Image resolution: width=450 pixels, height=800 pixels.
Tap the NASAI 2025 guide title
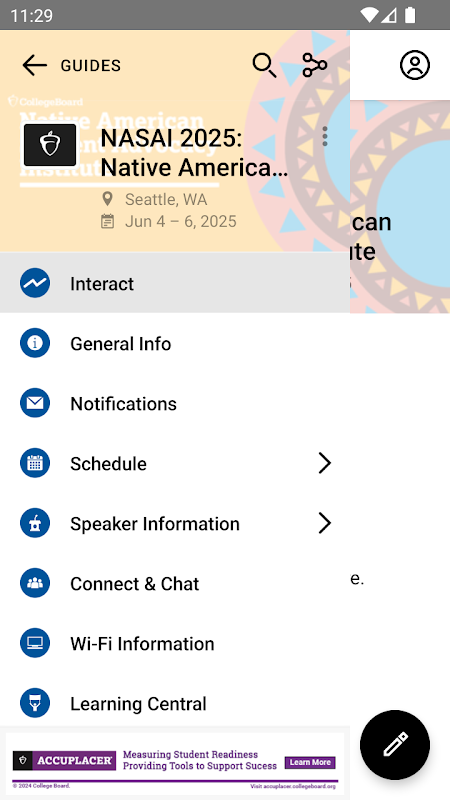[194, 153]
